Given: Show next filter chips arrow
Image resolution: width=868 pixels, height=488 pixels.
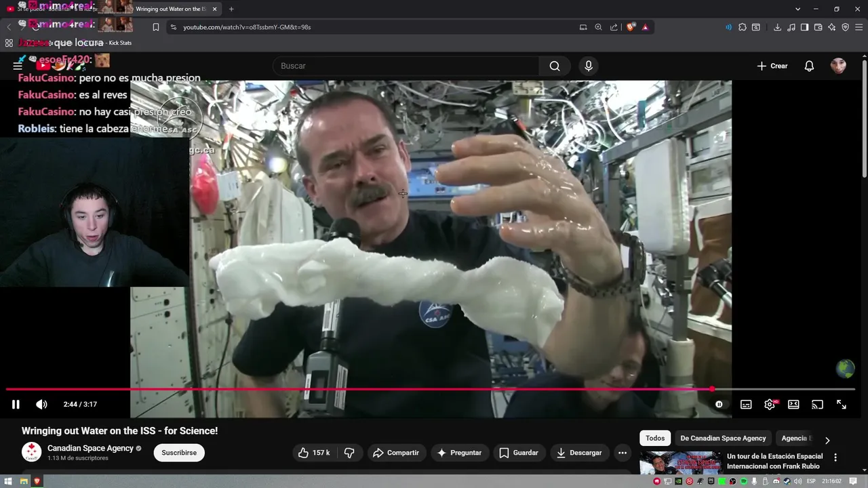Looking at the screenshot, I should pos(827,440).
